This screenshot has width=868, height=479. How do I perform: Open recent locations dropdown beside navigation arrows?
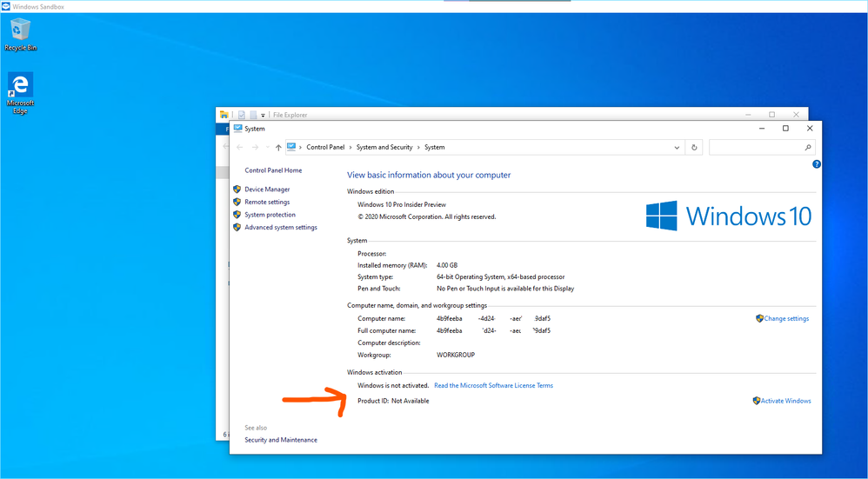pos(267,148)
